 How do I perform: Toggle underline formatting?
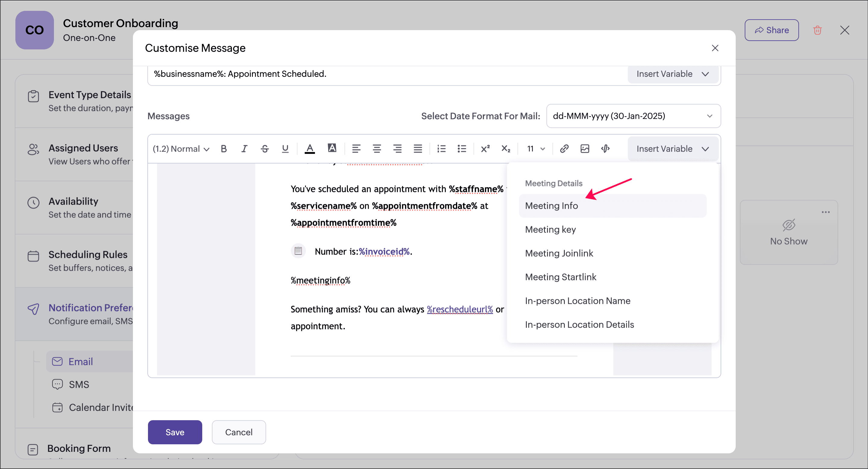[x=285, y=149]
